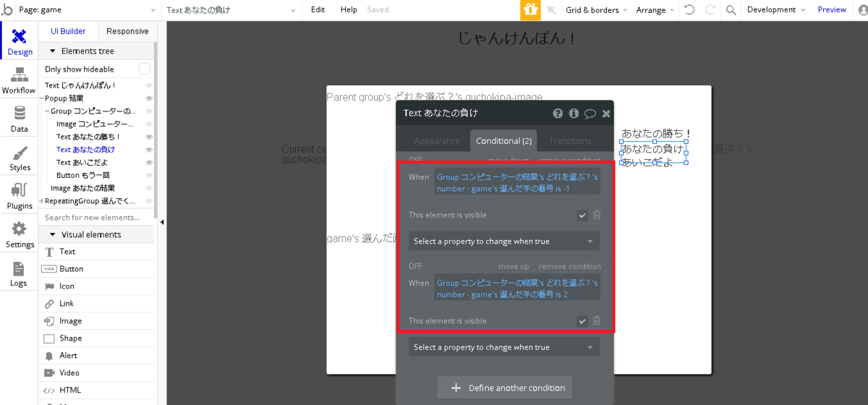Expand RepeatingGroup 選んでく tree node

point(42,201)
